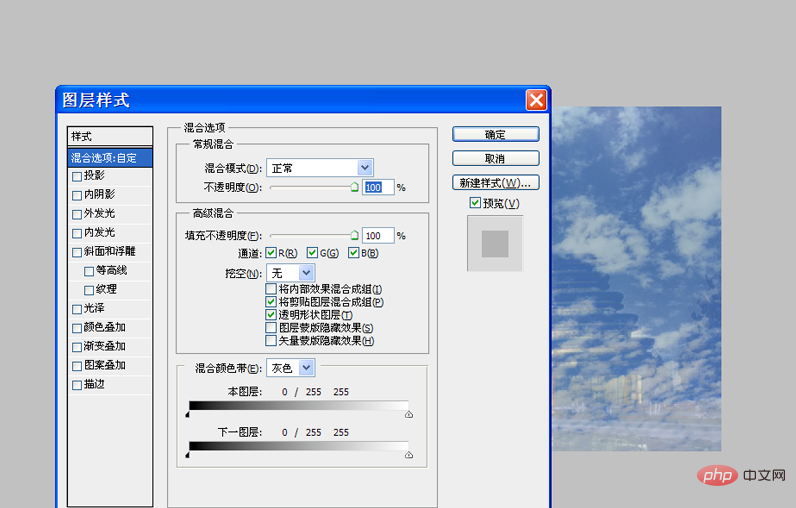The image size is (796, 508).
Task: Enable the 投影 effect checkbox
Action: 77,177
